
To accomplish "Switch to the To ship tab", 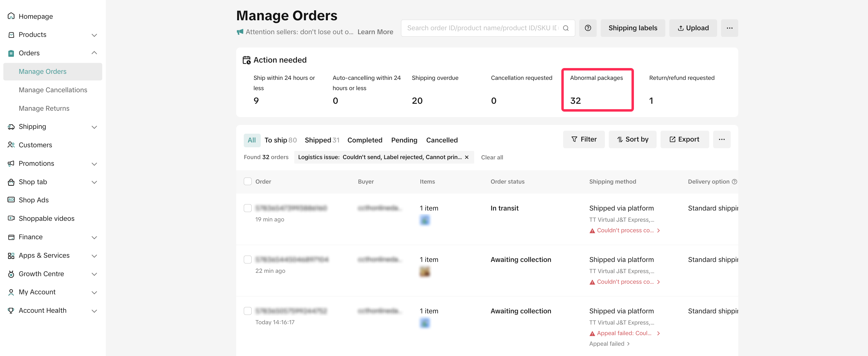I will coord(280,140).
